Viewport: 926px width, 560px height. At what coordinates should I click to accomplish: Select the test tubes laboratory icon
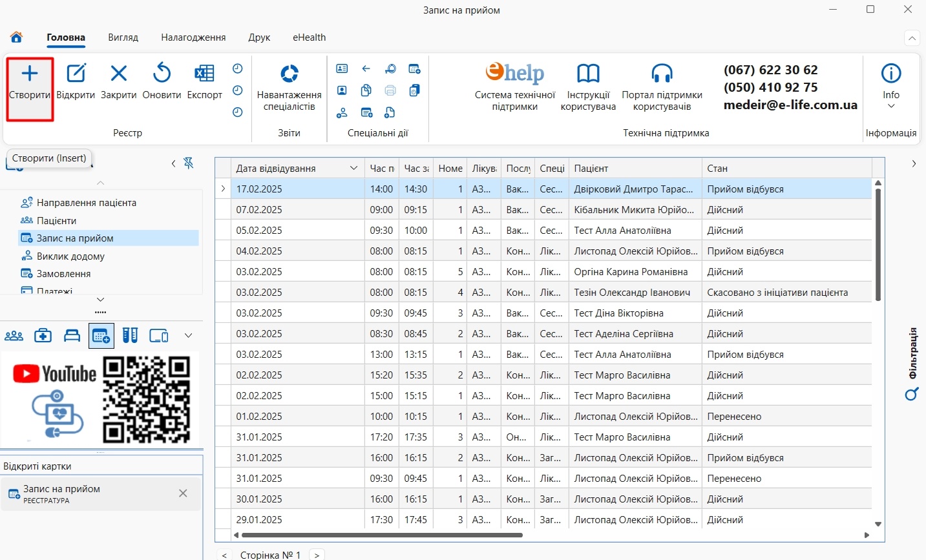tap(130, 336)
